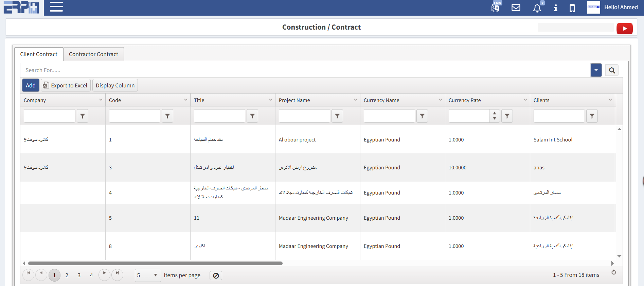Click the Add button
The image size is (644, 286).
(x=31, y=85)
